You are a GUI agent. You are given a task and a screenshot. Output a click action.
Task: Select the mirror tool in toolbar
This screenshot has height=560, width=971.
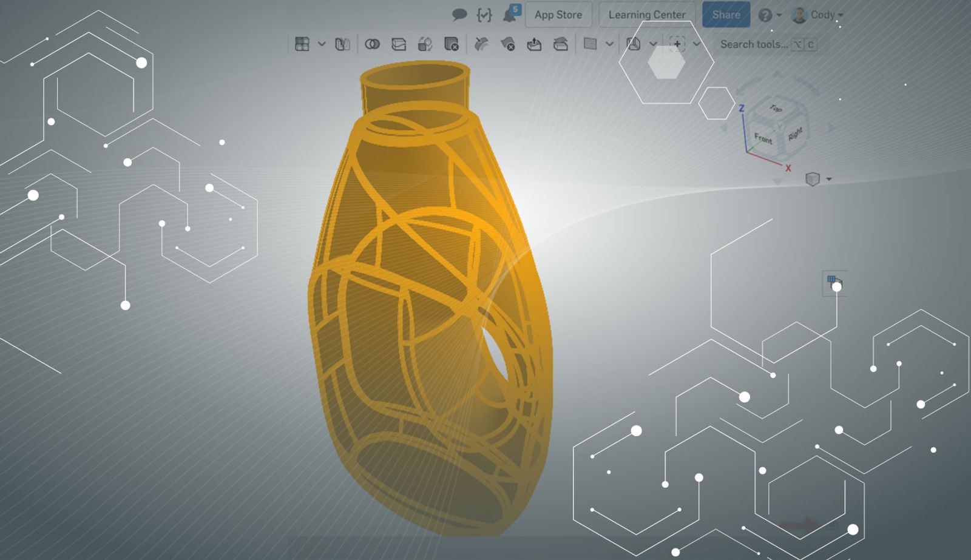click(x=342, y=44)
